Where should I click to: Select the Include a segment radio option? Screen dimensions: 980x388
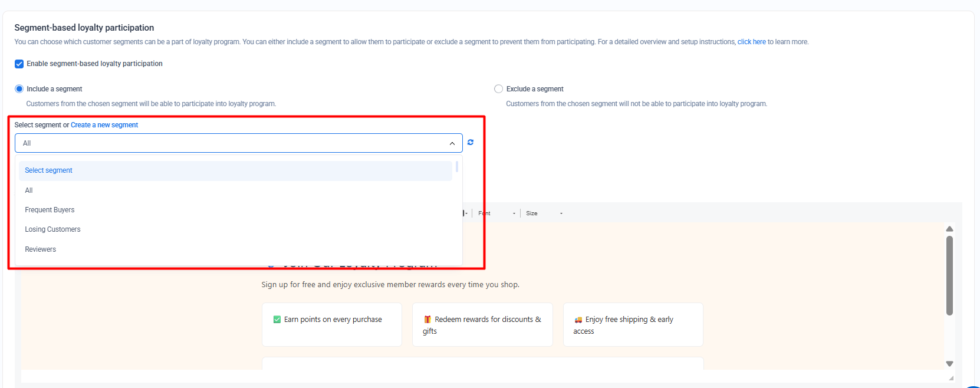pos(19,89)
